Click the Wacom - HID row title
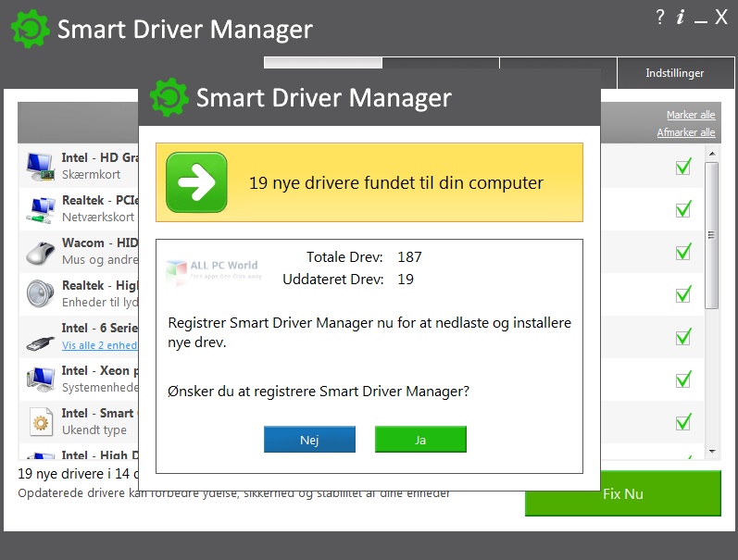738x560 pixels. pyautogui.click(x=100, y=243)
